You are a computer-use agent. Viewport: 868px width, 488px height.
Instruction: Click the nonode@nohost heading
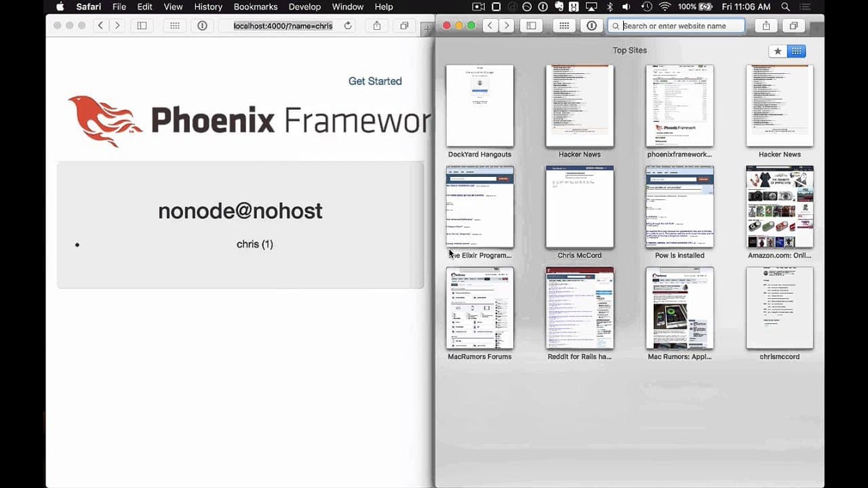click(240, 211)
